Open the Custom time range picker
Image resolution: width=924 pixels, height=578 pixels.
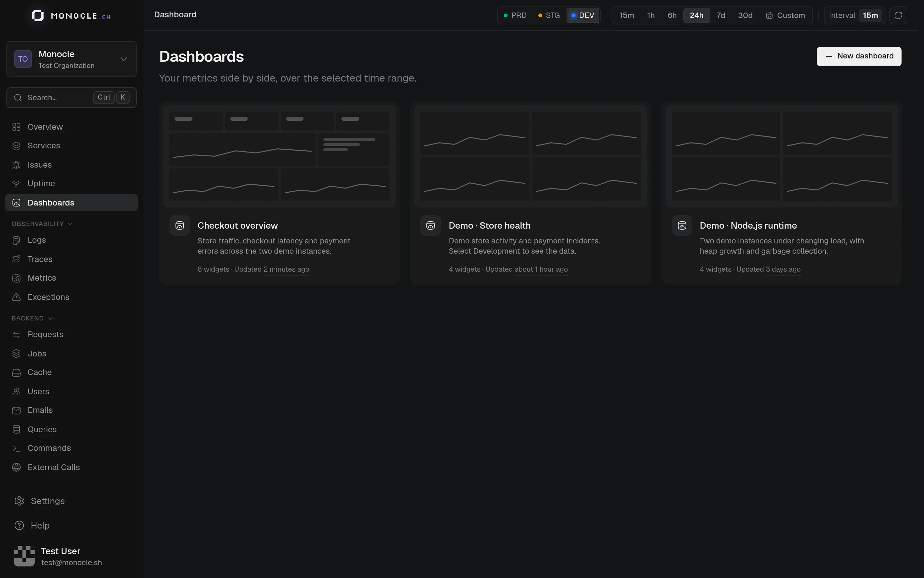[785, 15]
